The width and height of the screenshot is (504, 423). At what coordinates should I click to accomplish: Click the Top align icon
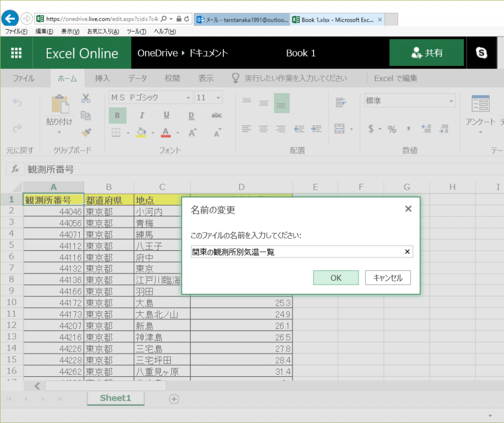click(247, 100)
